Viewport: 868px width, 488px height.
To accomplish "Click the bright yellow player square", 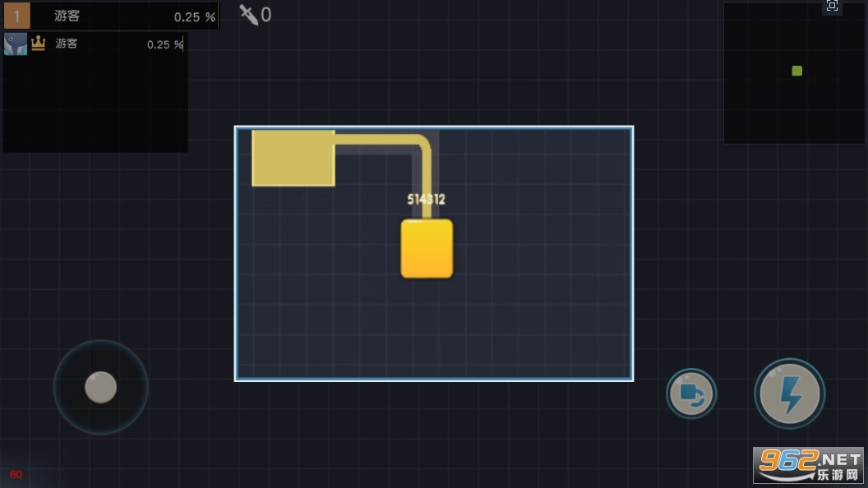I will click(427, 248).
